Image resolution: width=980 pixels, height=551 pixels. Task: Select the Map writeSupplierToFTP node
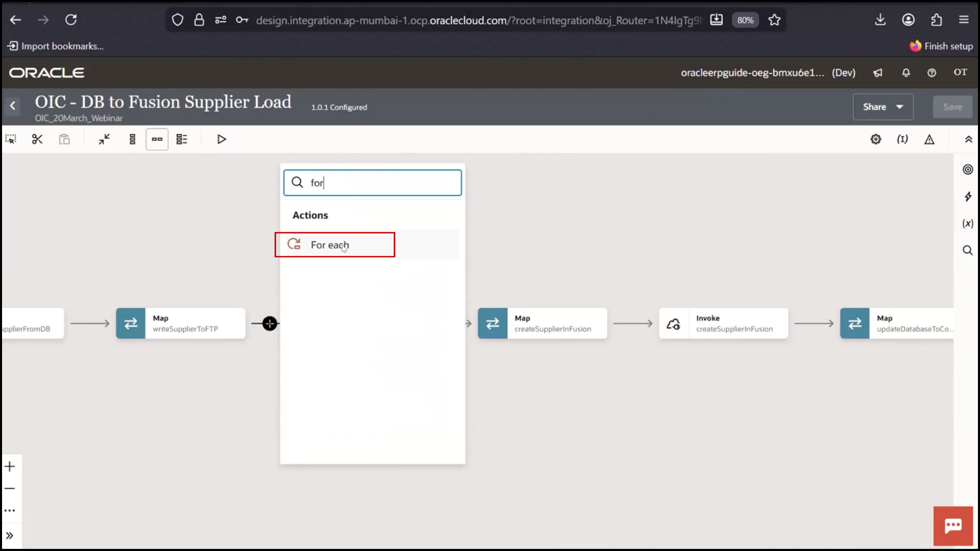pos(181,323)
